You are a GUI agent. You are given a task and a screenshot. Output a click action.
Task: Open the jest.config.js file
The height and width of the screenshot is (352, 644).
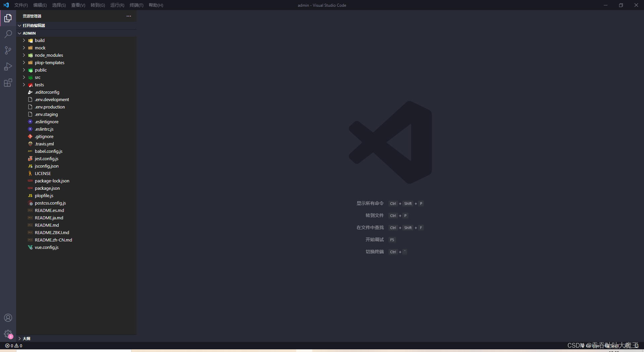coord(76,159)
